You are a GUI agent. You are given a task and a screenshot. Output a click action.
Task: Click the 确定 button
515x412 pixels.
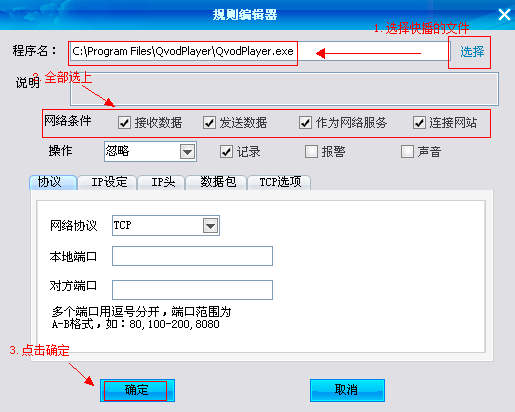(137, 390)
